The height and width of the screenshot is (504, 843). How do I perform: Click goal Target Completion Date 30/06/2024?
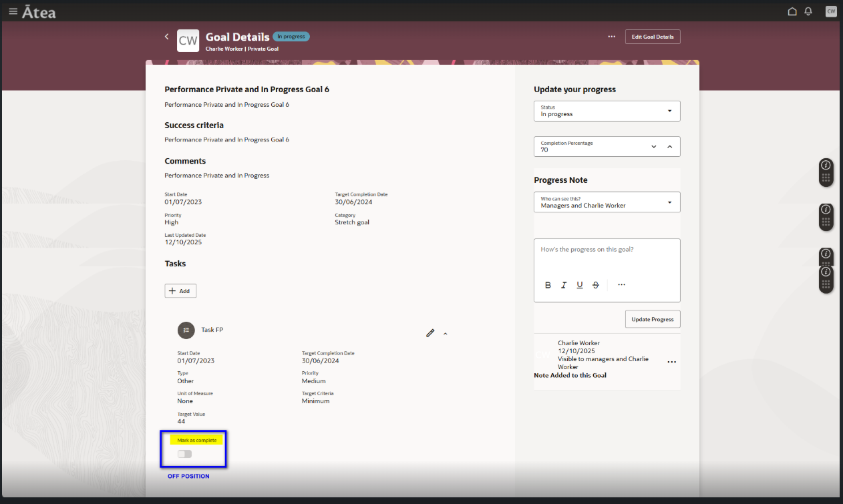click(353, 202)
